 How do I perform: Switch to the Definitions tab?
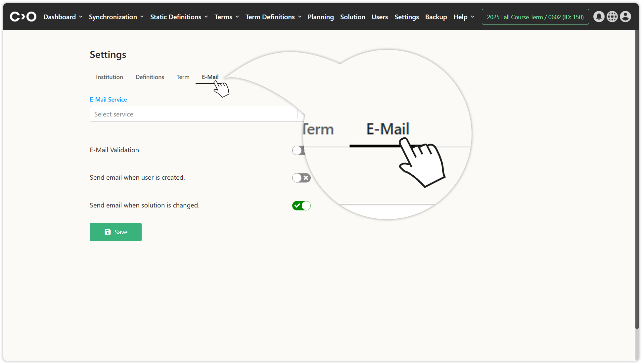[x=150, y=77]
